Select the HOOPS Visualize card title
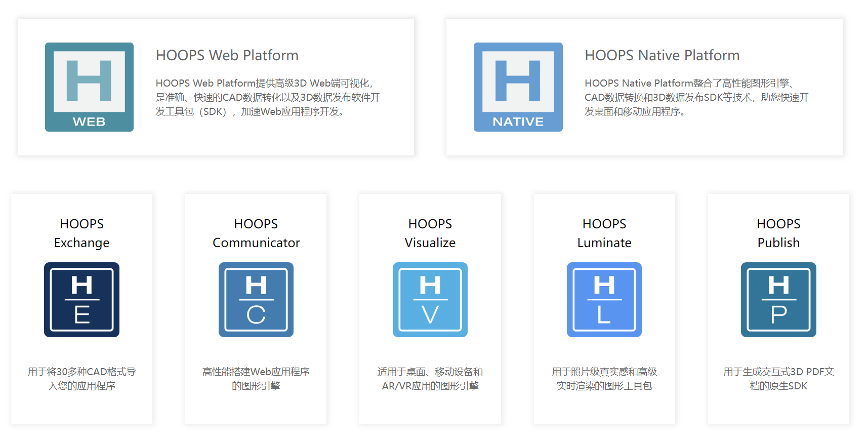This screenshot has height=442, width=868. [x=430, y=233]
